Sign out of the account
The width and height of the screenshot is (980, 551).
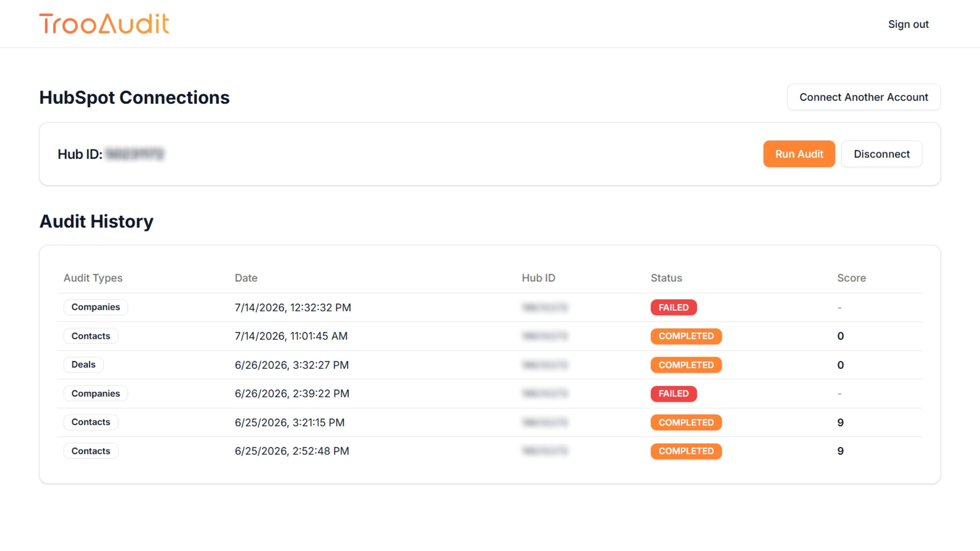coord(908,24)
